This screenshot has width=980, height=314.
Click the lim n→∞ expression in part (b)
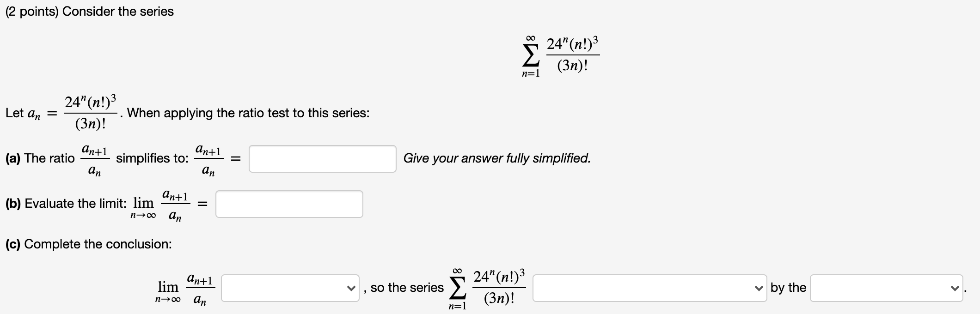(143, 203)
